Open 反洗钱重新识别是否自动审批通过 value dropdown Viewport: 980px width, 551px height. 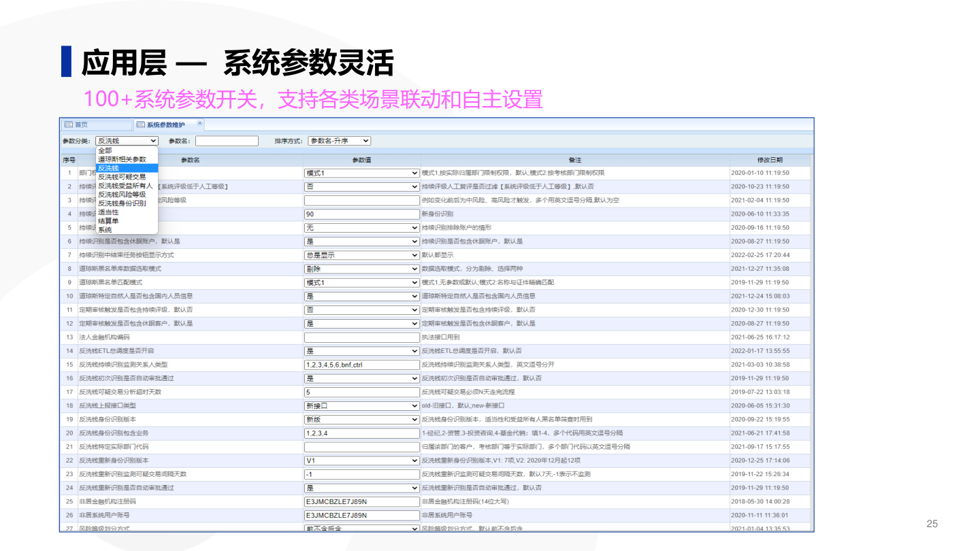361,488
